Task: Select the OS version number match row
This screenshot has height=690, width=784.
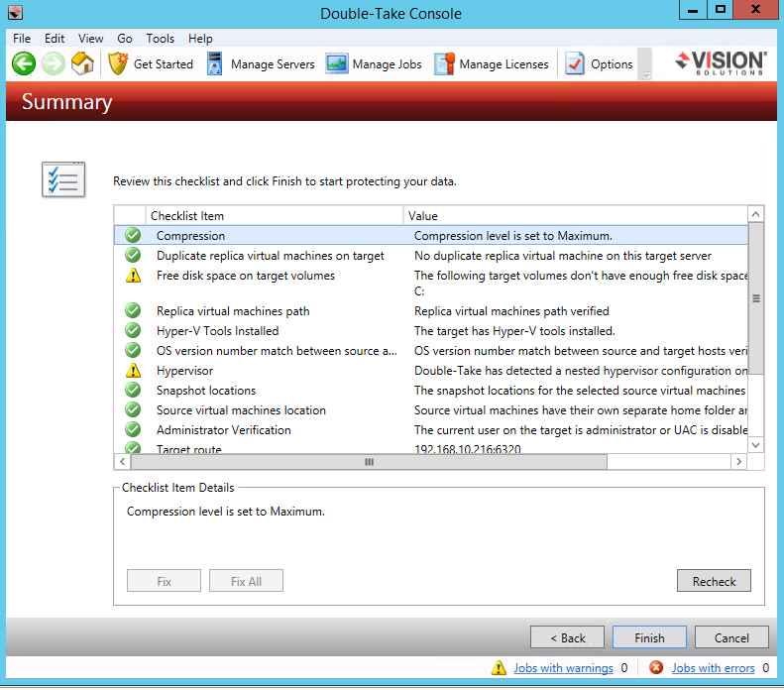Action: click(431, 351)
